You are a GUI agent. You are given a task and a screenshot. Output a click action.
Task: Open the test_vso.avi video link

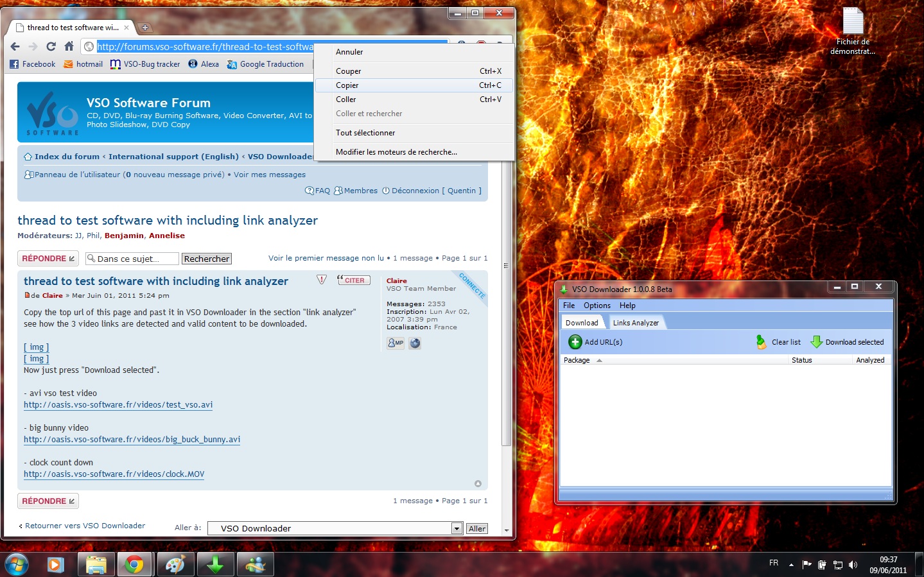pyautogui.click(x=118, y=405)
